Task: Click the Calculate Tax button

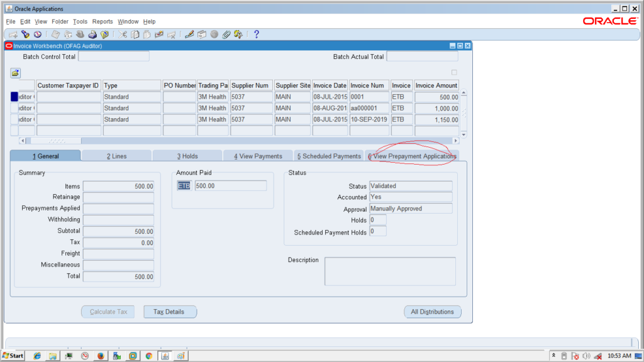Action: pos(108,312)
